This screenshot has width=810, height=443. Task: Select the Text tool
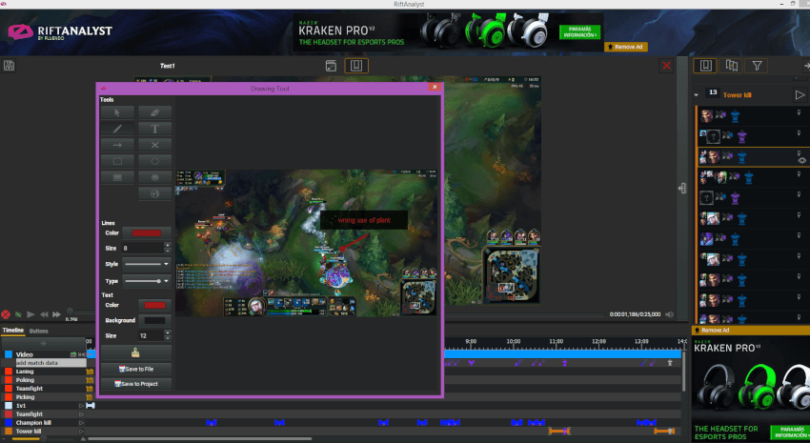[x=154, y=129]
